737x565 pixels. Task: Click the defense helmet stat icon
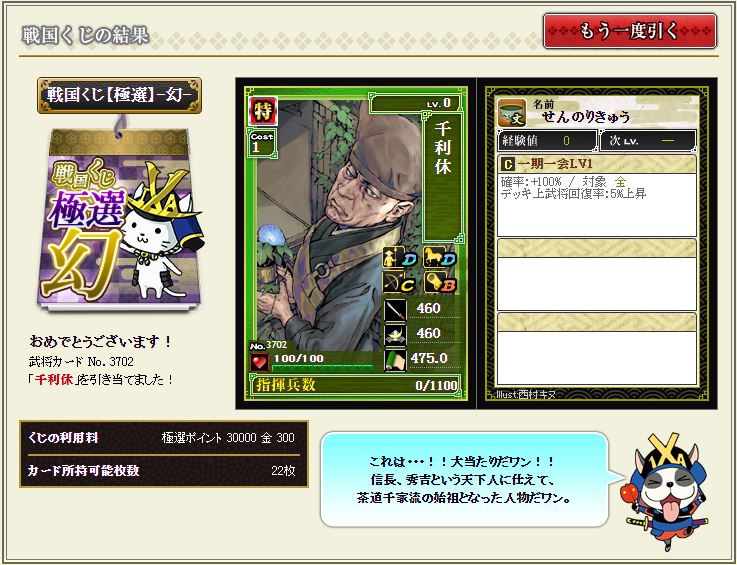click(395, 336)
